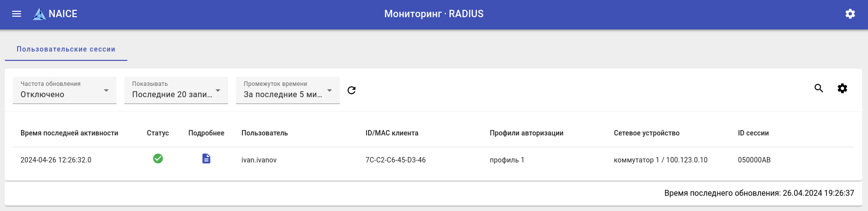Click the Профили авторизации column header
Viewport: 868px width, 211px height.
pos(526,133)
